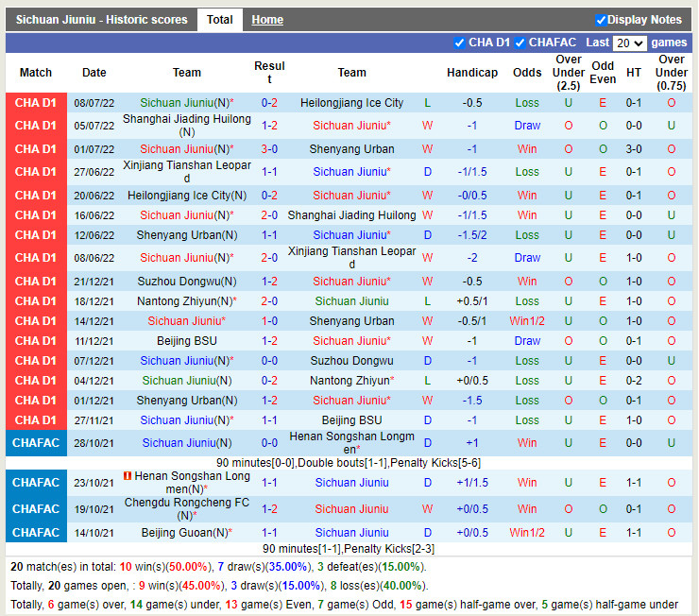The height and width of the screenshot is (616, 699).
Task: Click the Odd Even column header
Action: 603,73
